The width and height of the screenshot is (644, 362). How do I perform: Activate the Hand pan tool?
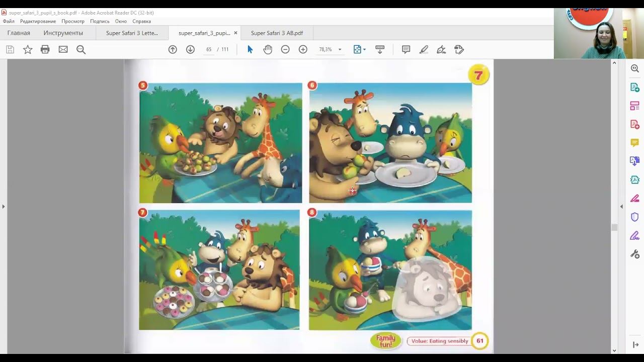tap(268, 49)
